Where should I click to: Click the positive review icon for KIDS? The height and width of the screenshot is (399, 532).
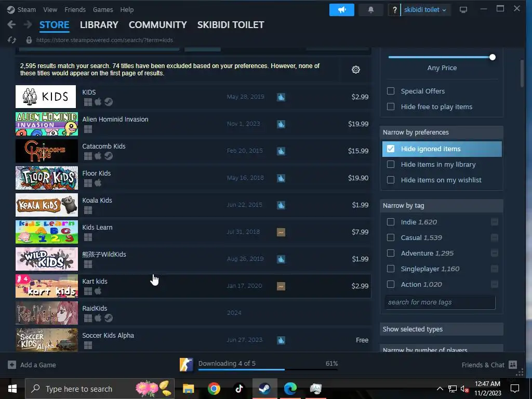281,97
